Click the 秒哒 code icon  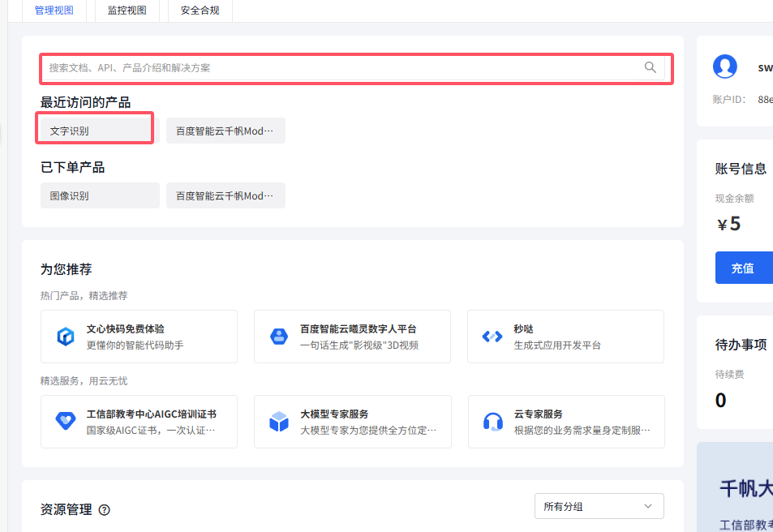(x=492, y=337)
